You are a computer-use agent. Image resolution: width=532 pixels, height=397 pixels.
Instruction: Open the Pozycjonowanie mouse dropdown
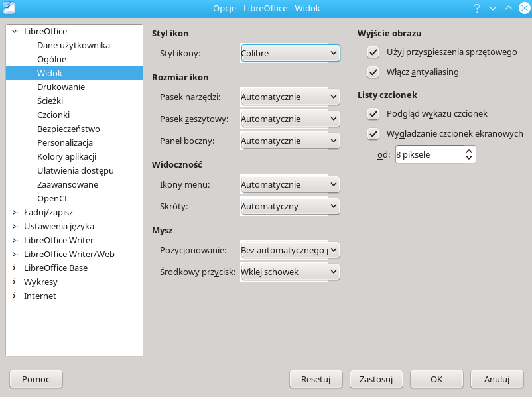coord(290,251)
